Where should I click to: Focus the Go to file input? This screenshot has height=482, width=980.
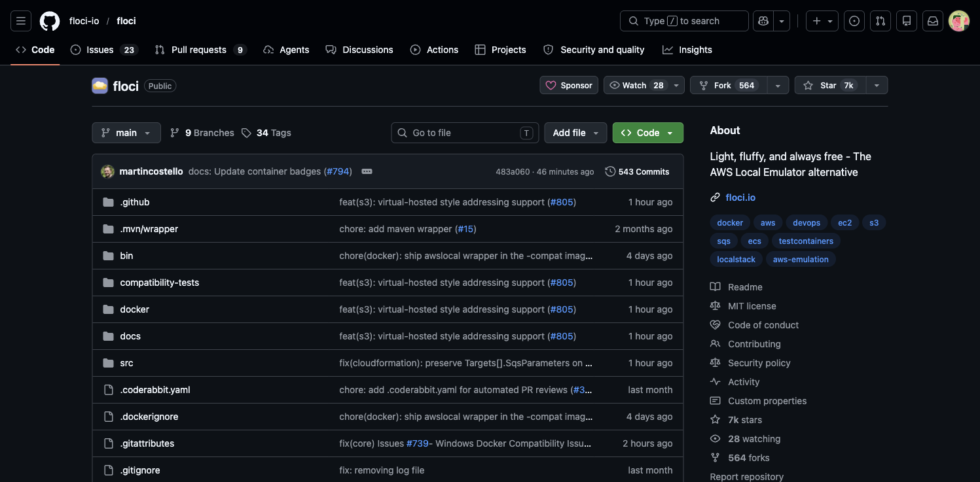click(465, 133)
